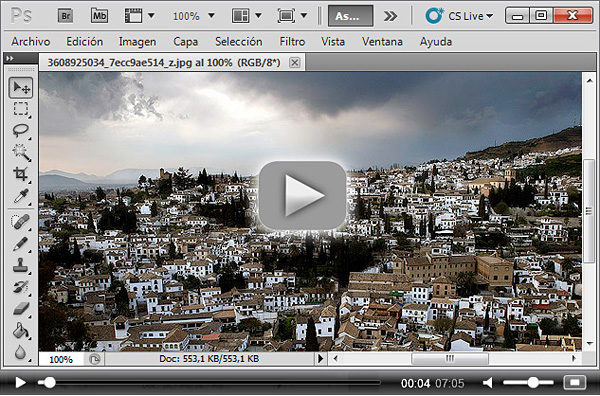This screenshot has width=600, height=396.
Task: Click the vertical scrollbar down arrow
Action: (589, 344)
